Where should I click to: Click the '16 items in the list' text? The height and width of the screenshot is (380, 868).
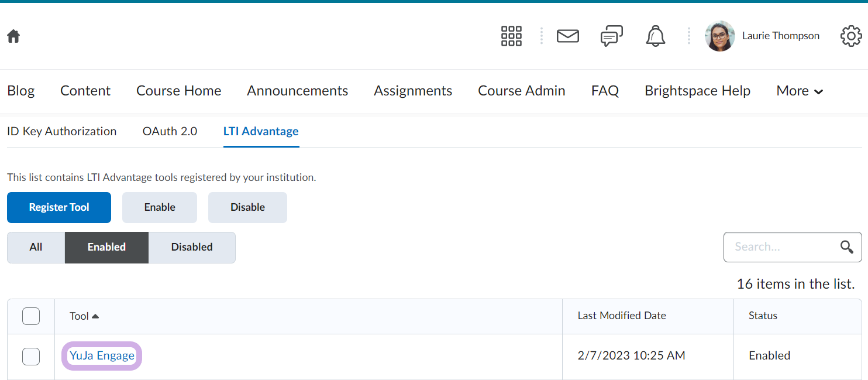[x=795, y=284]
